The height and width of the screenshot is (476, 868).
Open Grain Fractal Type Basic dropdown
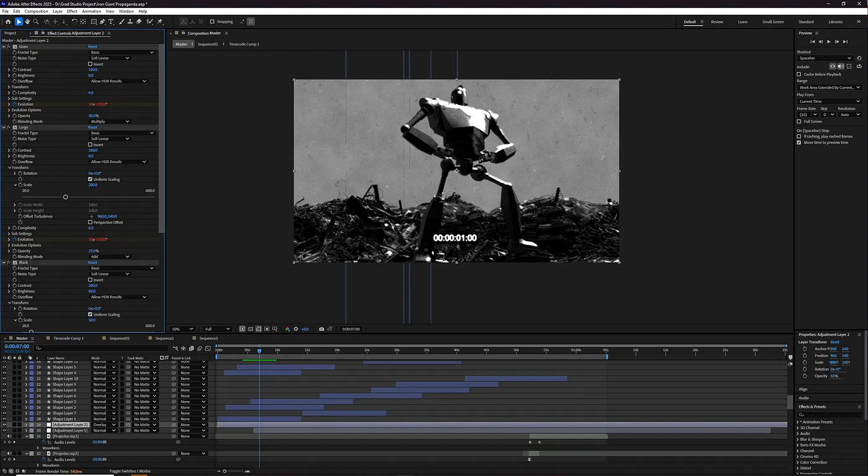(122, 52)
